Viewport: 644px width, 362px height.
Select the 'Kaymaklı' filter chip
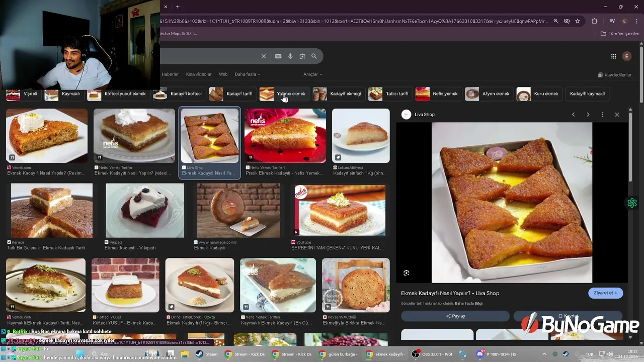(x=63, y=94)
